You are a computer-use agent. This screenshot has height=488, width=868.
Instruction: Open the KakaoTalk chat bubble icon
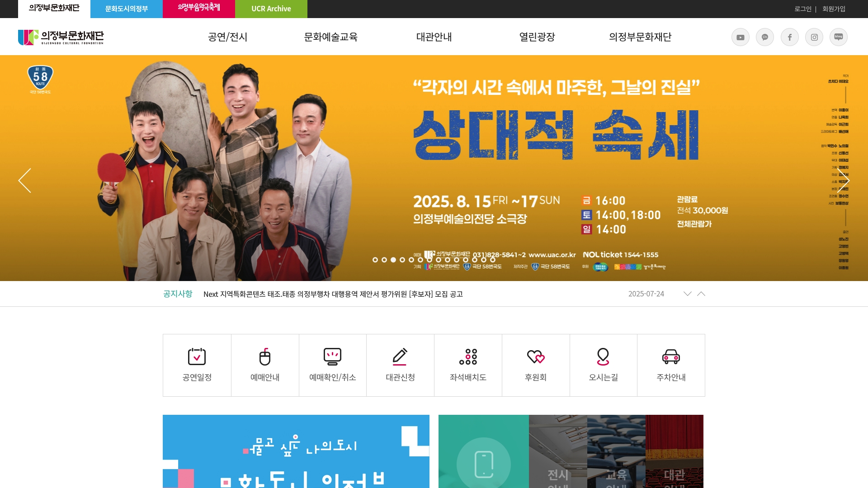click(x=765, y=37)
